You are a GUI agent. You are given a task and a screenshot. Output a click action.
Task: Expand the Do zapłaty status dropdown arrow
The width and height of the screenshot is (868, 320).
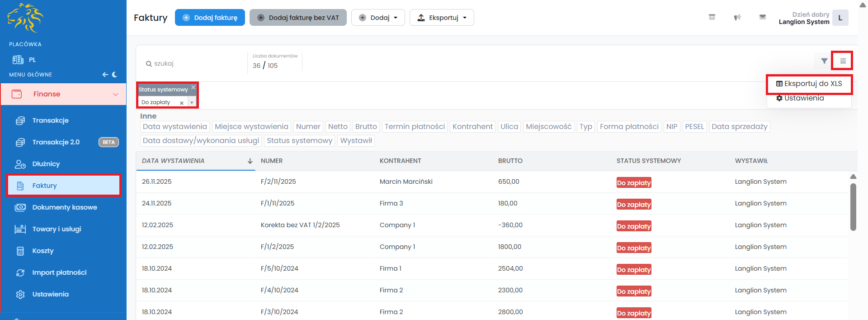pos(192,103)
